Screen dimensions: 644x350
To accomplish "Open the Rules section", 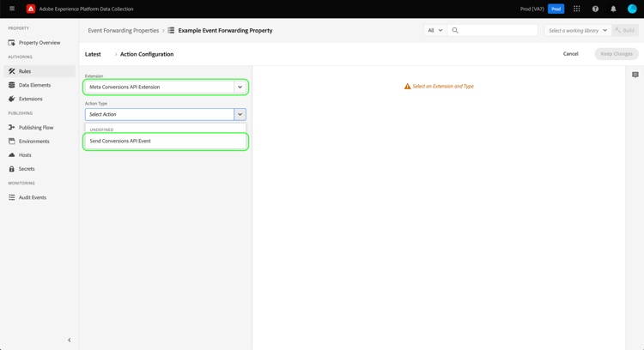I will [25, 71].
